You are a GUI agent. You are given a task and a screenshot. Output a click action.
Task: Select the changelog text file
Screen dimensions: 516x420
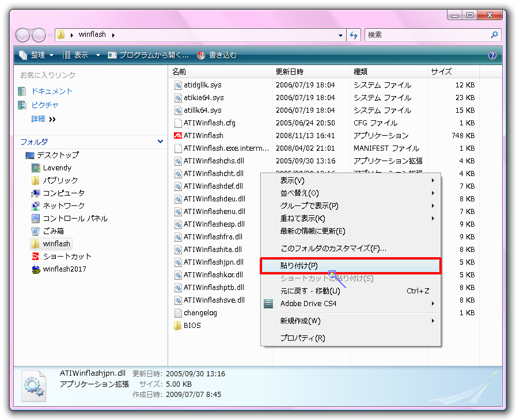point(195,313)
